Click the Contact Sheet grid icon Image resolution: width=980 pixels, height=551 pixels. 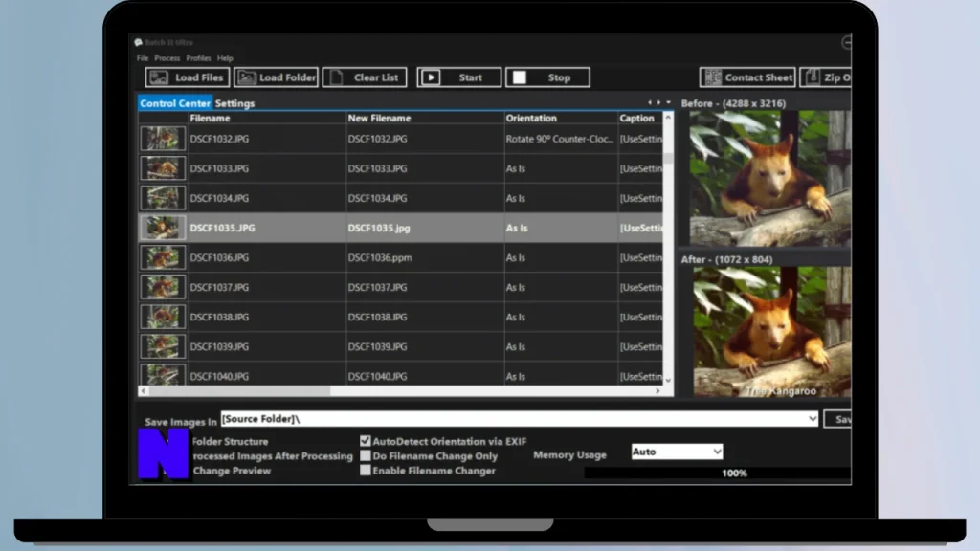pyautogui.click(x=713, y=77)
